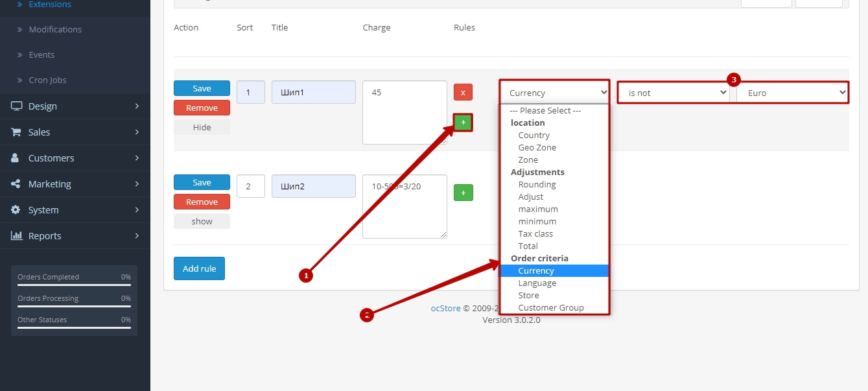Viewport: 868px width, 391px height.
Task: Click the Sort column header
Action: point(245,27)
